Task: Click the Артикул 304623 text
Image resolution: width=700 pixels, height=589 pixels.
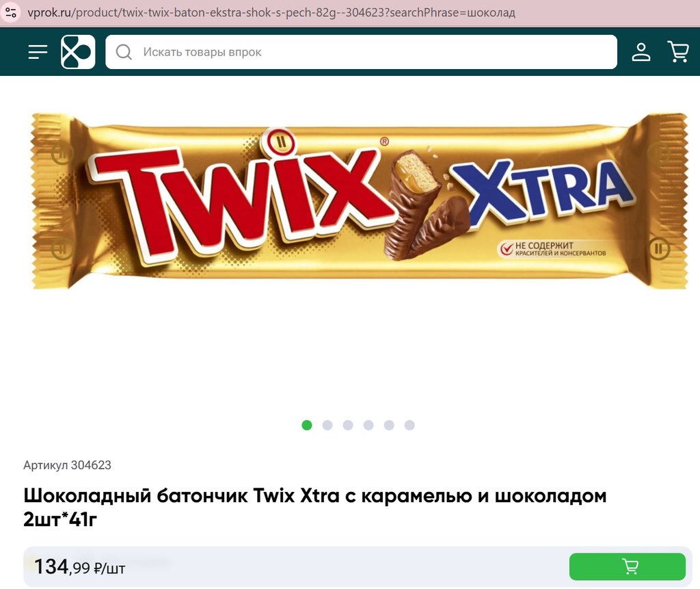Action: (x=67, y=465)
